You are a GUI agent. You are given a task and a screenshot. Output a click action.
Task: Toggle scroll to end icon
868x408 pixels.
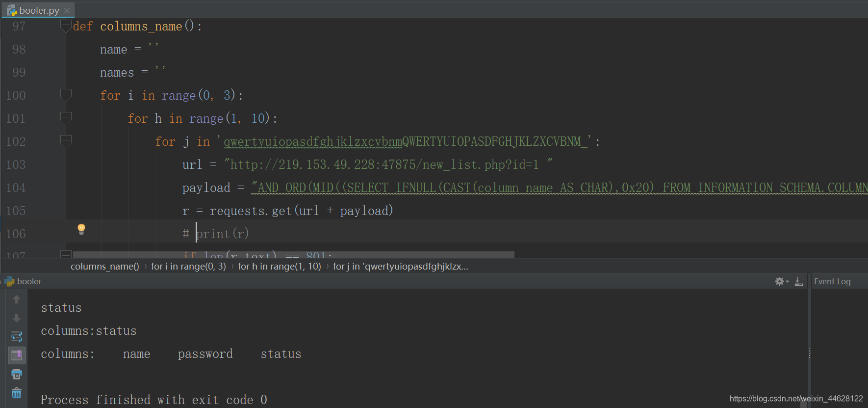(17, 355)
